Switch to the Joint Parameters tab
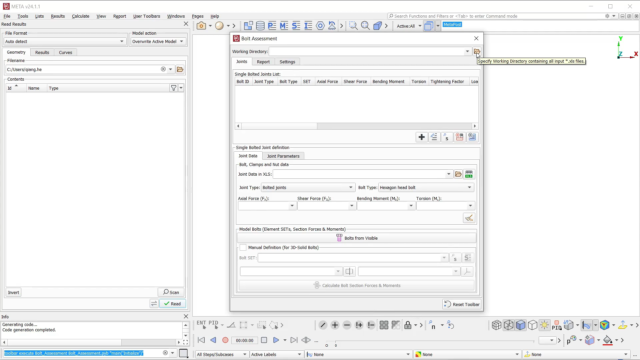Viewport: 640px width, 360px height. [x=283, y=156]
